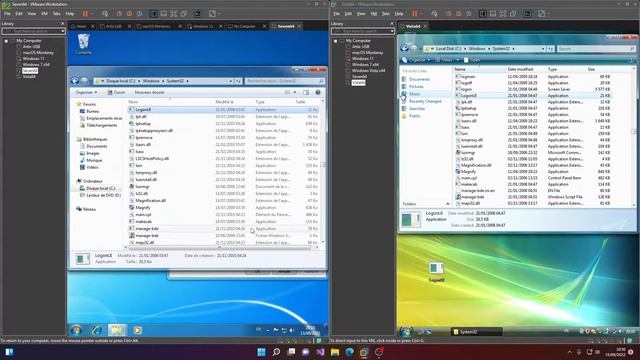This screenshot has height=360, width=640.
Task: Click vertical scrollbar in Windows 7 file list
Action: [324, 164]
